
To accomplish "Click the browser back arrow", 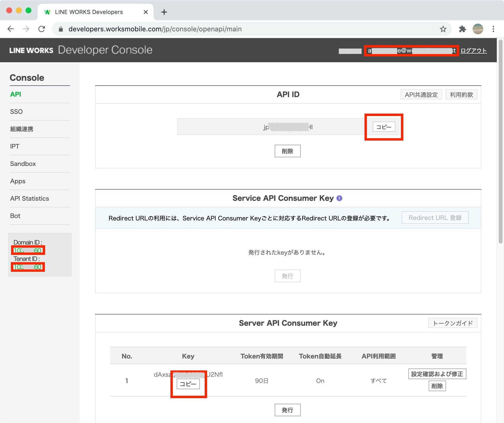I will 11,29.
